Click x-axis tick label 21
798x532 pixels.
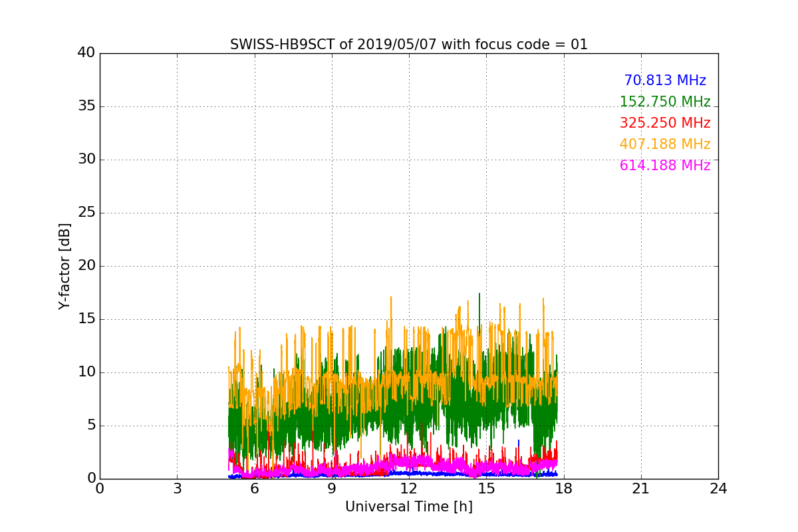(641, 489)
